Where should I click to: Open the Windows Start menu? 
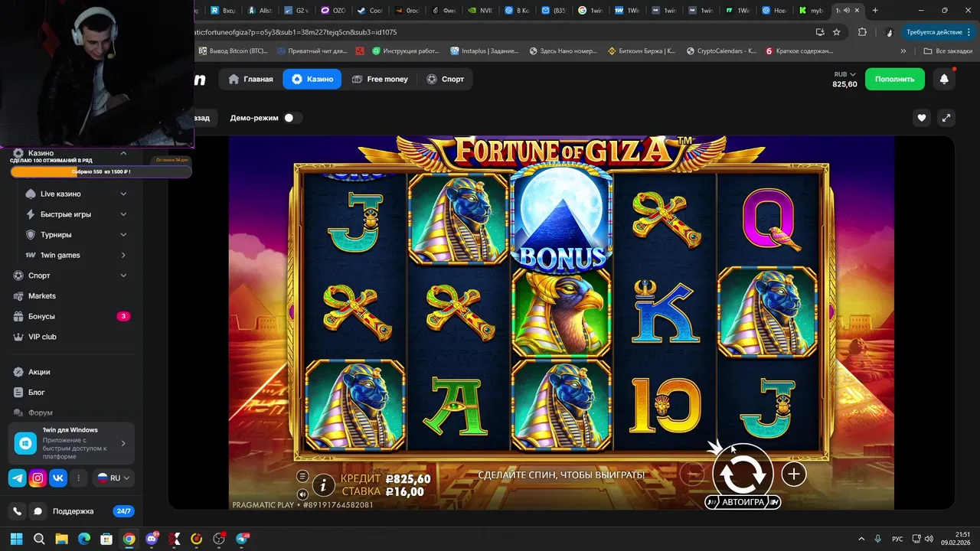pyautogui.click(x=16, y=539)
